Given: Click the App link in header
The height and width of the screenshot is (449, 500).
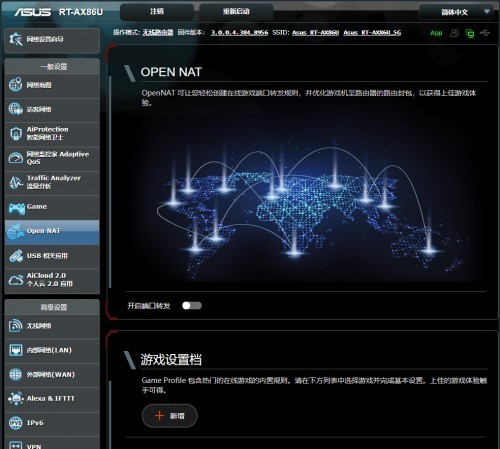Looking at the screenshot, I should point(436,33).
